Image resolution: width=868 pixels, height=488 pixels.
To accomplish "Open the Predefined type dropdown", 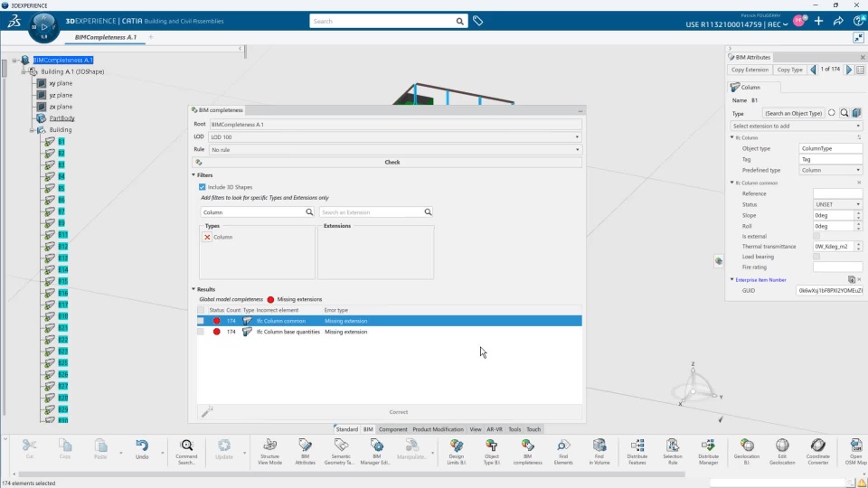I will [830, 171].
